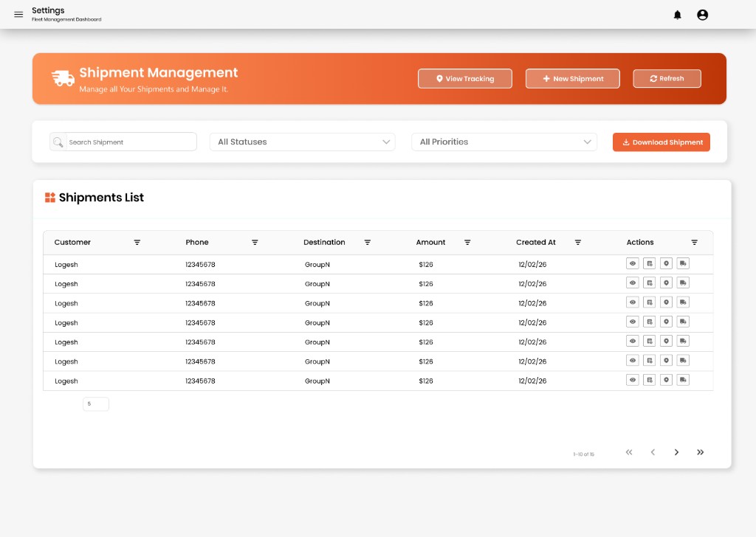The image size is (756, 537).
Task: Click the Settings page title
Action: 48,10
